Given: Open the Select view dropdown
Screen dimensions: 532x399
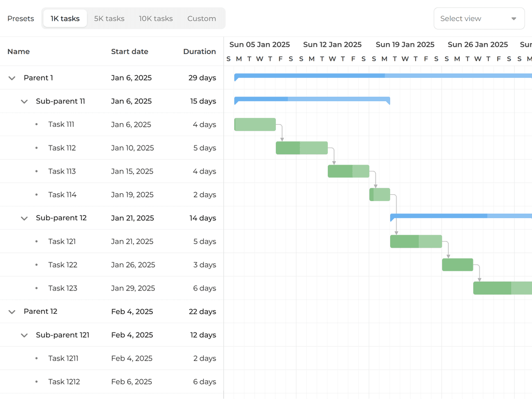Looking at the screenshot, I should click(x=478, y=18).
